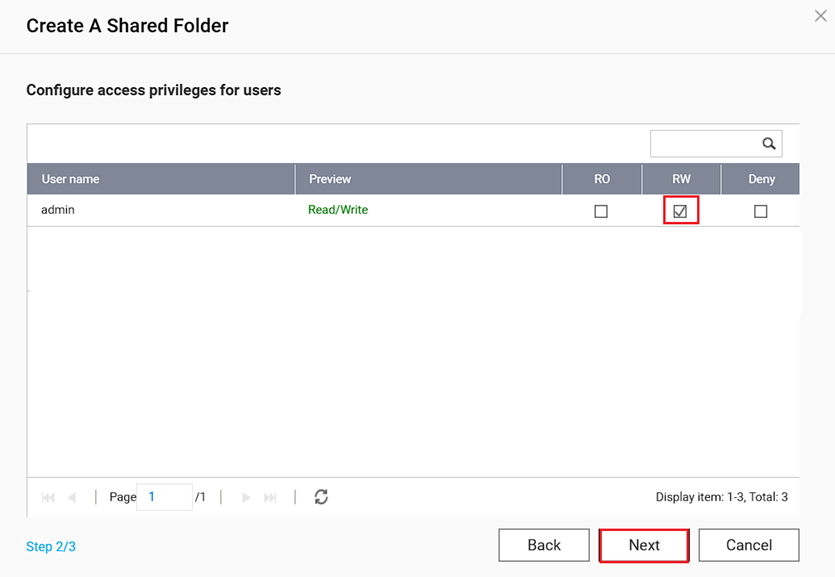This screenshot has height=577, width=835.
Task: Click the RW column header
Action: point(680,179)
